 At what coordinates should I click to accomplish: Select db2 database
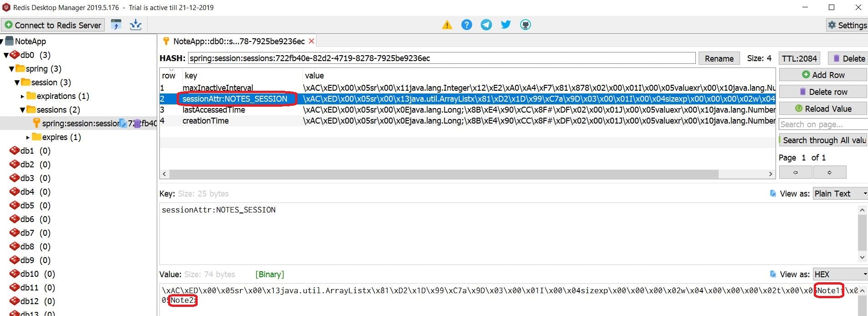(30, 164)
